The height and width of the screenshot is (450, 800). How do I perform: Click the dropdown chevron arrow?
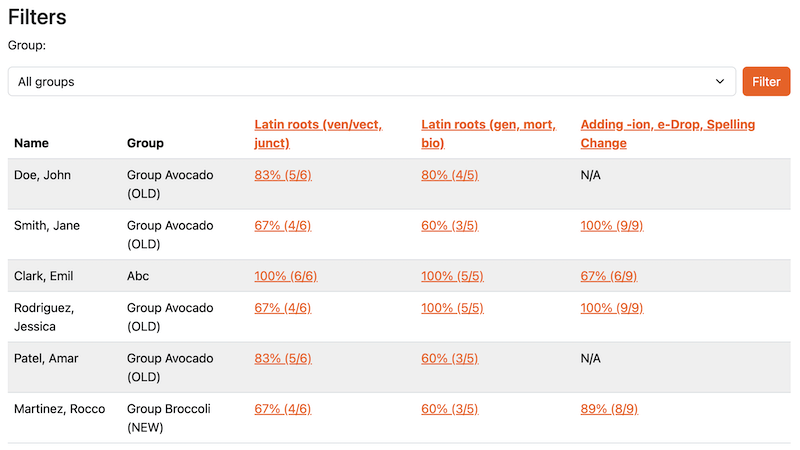719,82
